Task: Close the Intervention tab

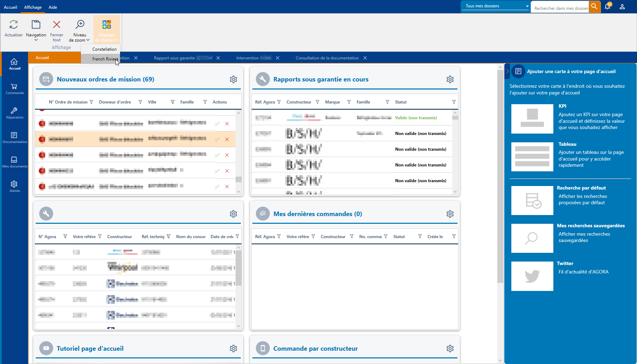Action: click(x=278, y=58)
